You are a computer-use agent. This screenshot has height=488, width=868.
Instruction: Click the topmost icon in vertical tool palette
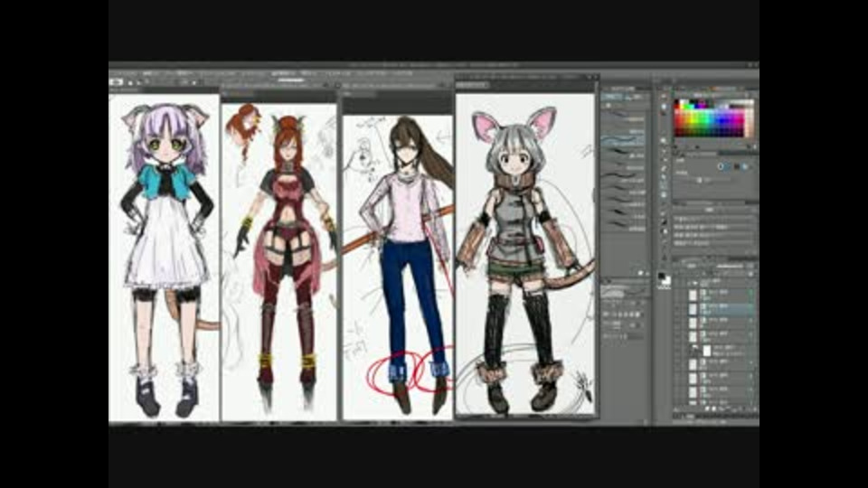[x=664, y=97]
